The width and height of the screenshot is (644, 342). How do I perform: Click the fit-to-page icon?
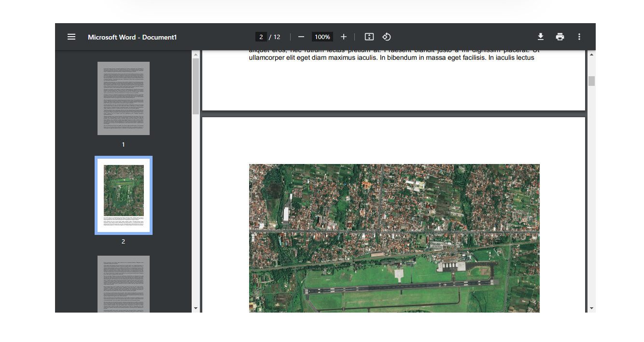[x=369, y=36]
